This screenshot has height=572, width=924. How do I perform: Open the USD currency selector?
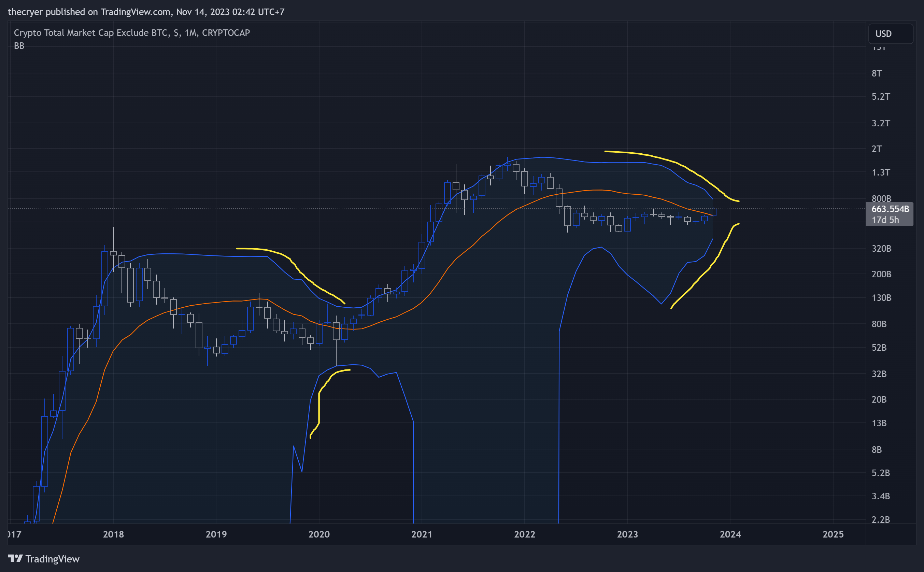pyautogui.click(x=890, y=34)
